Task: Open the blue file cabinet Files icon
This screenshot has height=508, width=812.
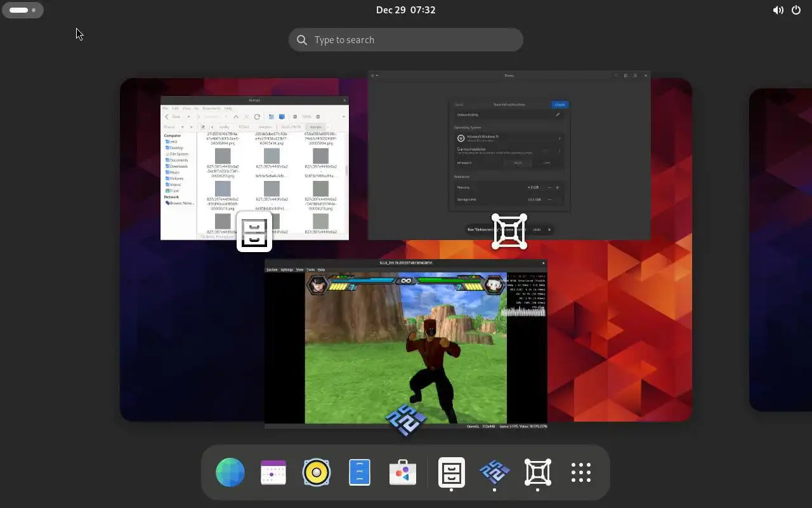Action: (360, 472)
